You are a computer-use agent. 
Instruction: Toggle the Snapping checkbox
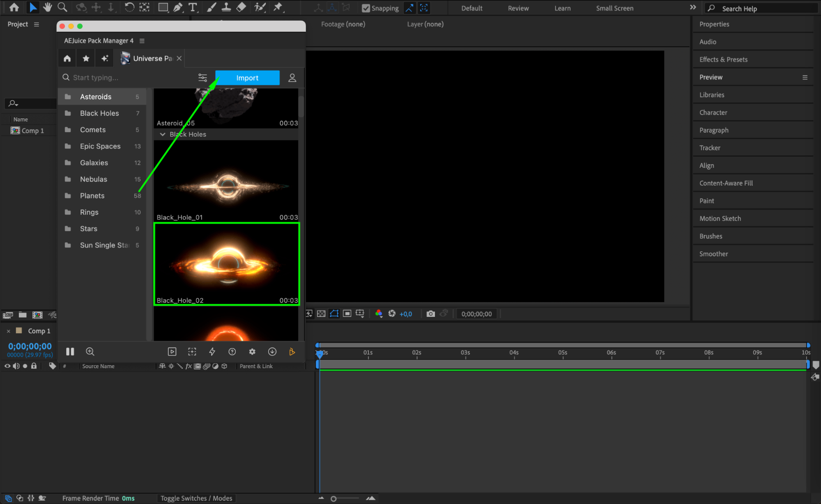click(366, 8)
